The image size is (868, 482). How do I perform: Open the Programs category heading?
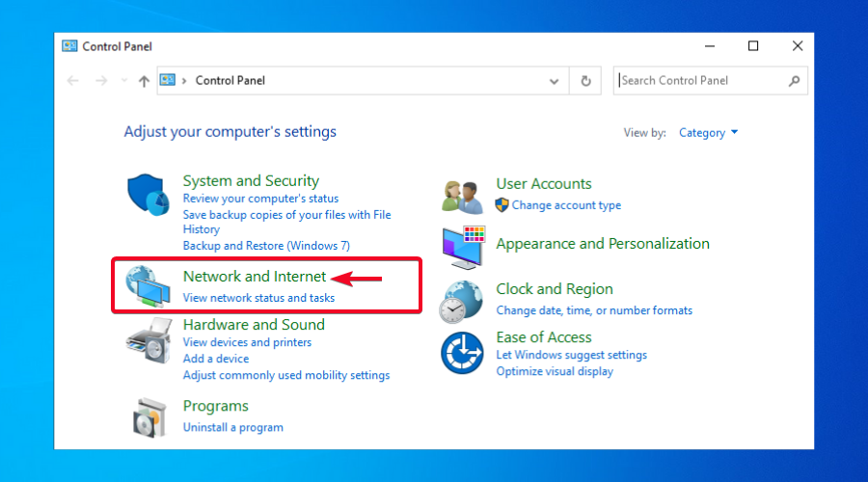pos(215,406)
